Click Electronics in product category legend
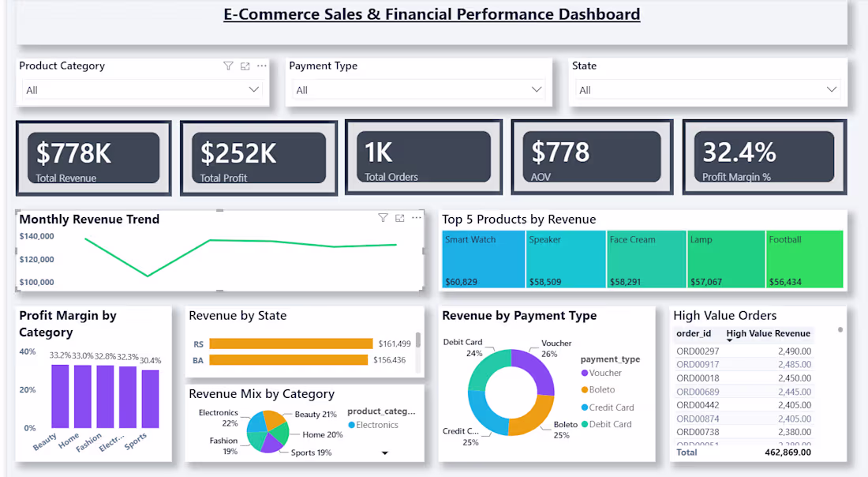Viewport: 868px width, 477px height. click(x=373, y=425)
